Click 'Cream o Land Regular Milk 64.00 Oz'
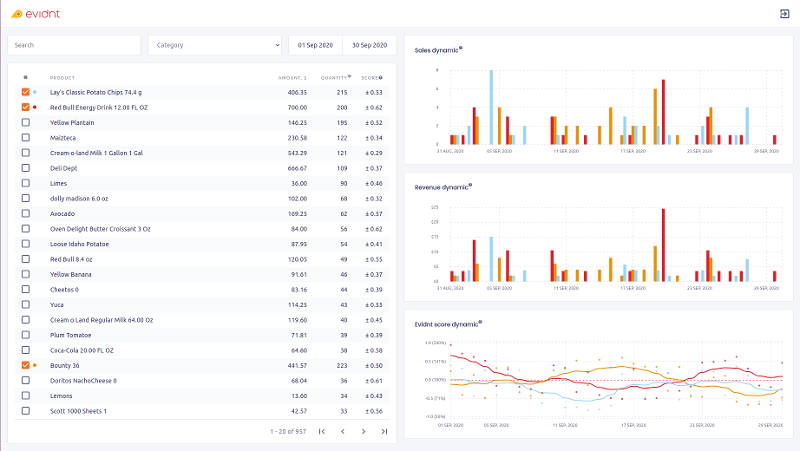Image resolution: width=800 pixels, height=451 pixels. coord(102,320)
